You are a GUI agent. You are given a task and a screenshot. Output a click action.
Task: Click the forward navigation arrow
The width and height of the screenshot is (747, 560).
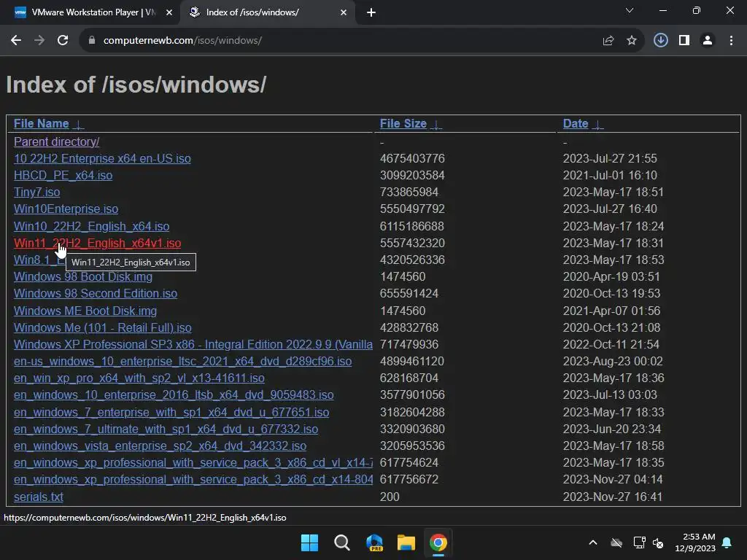39,41
